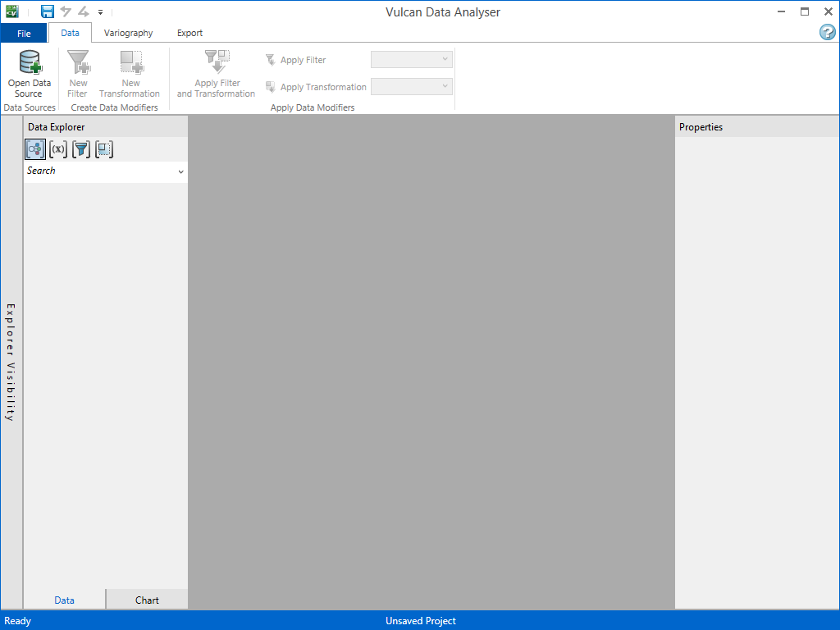Select the Chart tab at bottom of explorer

click(147, 600)
